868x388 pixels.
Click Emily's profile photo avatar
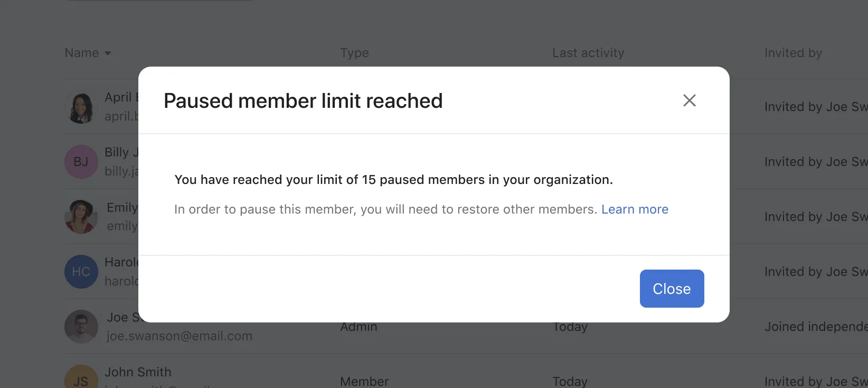click(x=81, y=217)
